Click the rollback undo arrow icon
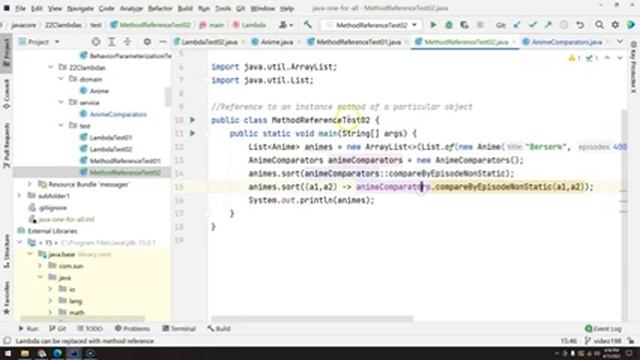The image size is (640, 360). coord(580,25)
